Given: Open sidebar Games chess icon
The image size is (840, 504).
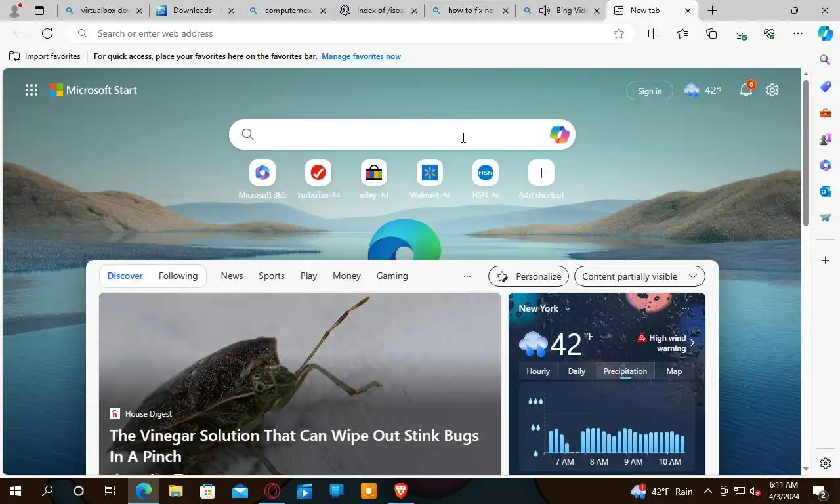Looking at the screenshot, I should tap(826, 139).
